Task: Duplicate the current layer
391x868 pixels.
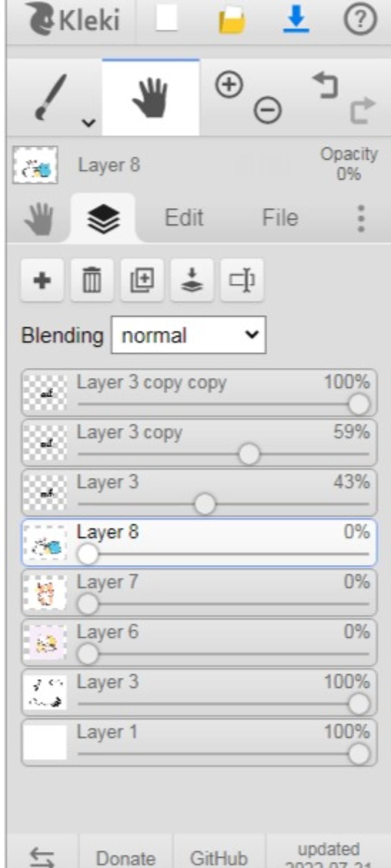Action: pyautogui.click(x=142, y=280)
